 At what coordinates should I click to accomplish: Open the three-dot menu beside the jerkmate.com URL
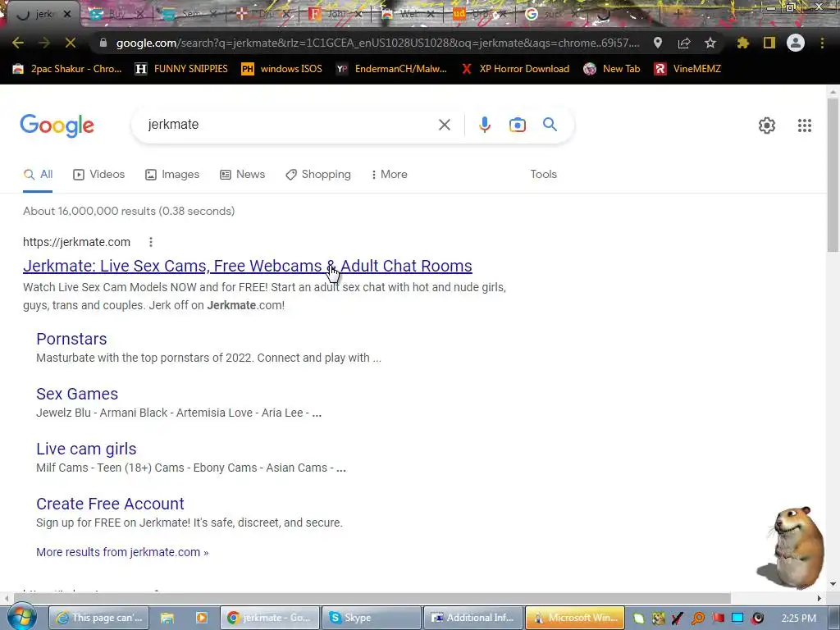[x=151, y=242]
